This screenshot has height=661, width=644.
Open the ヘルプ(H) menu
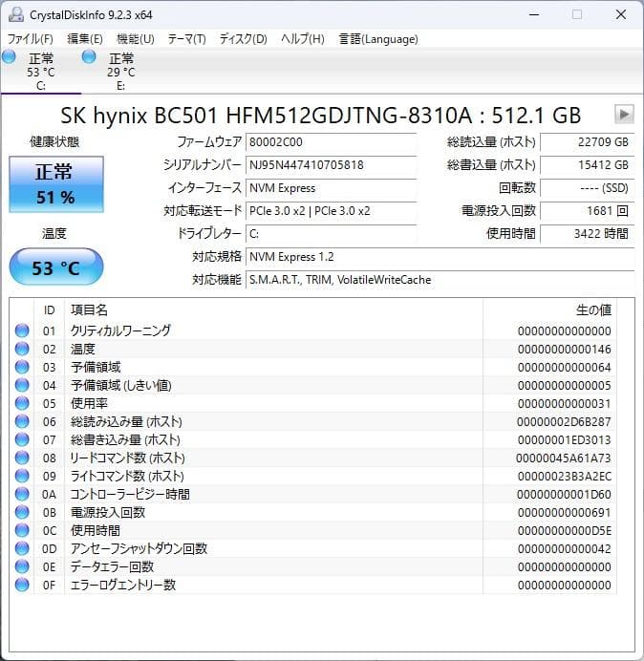pos(302,39)
